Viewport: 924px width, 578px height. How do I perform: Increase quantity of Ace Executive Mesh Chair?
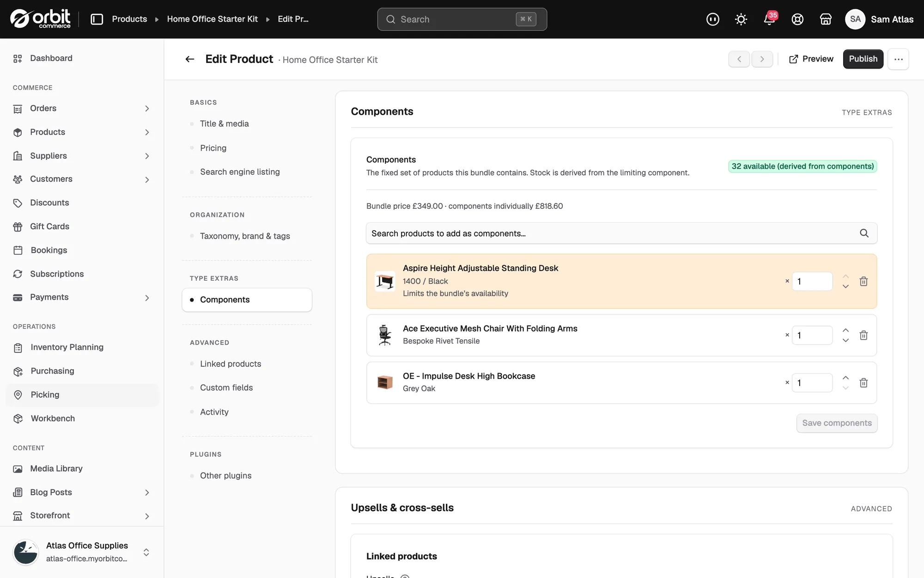coord(845,330)
